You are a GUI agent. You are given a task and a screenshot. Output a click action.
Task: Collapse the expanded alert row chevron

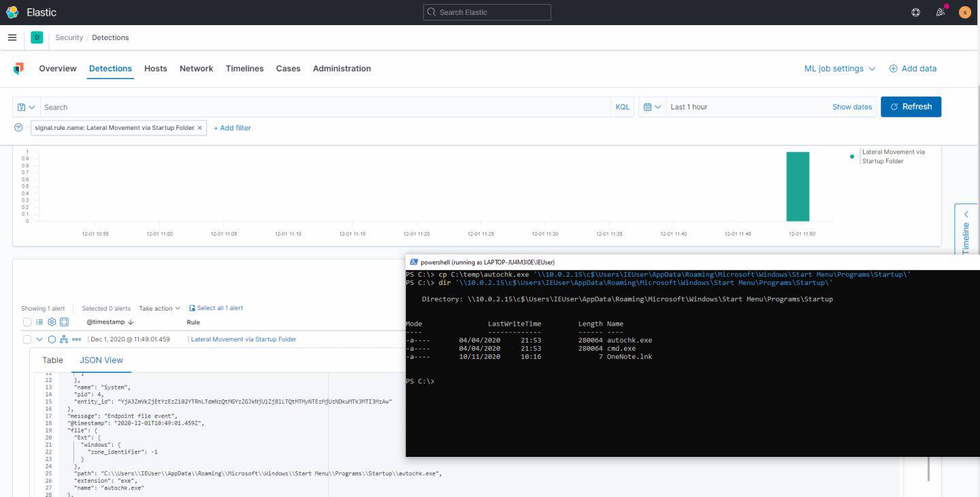(39, 339)
